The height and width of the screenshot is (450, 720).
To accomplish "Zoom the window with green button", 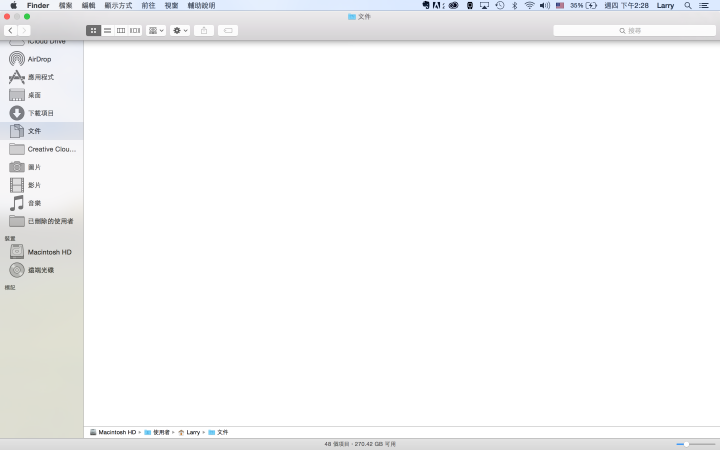I will tap(27, 17).
